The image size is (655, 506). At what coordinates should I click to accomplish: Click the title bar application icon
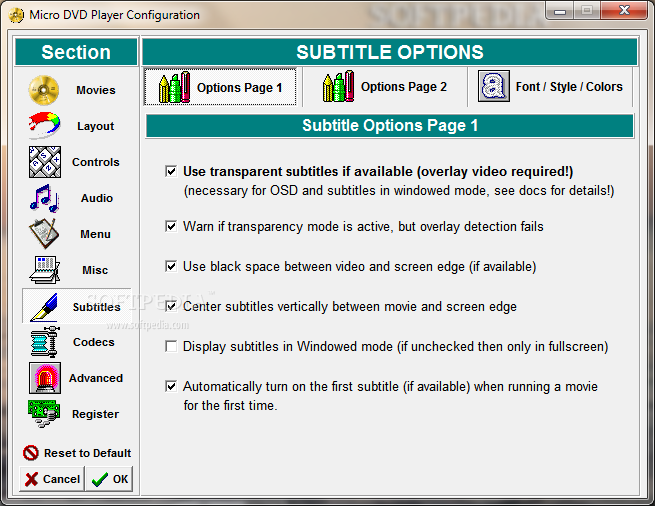16,15
